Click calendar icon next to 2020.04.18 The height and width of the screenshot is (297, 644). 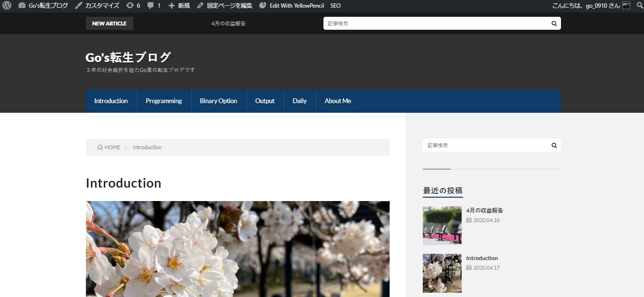[469, 220]
